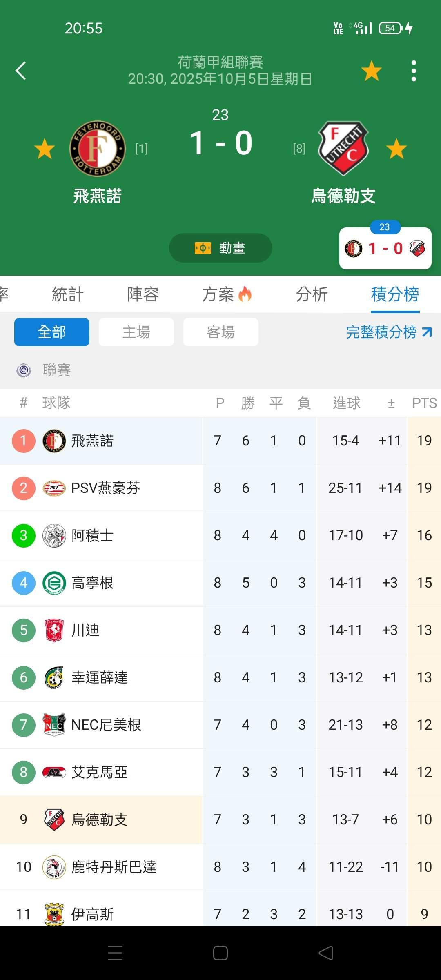Tap the PSV燕豪芬 club logo
This screenshot has height=980, width=441.
click(54, 488)
